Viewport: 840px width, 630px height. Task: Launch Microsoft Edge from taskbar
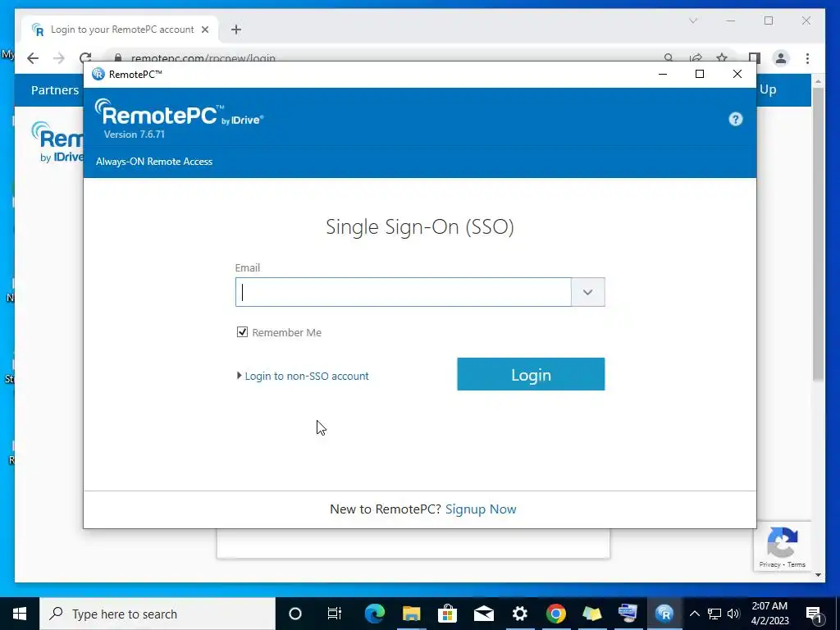[x=374, y=614]
